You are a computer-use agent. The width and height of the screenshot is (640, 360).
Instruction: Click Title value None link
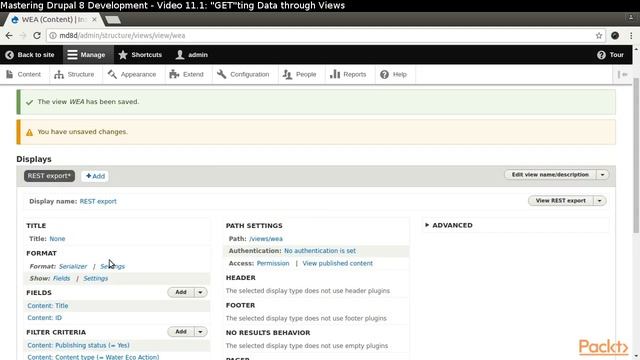(57, 239)
